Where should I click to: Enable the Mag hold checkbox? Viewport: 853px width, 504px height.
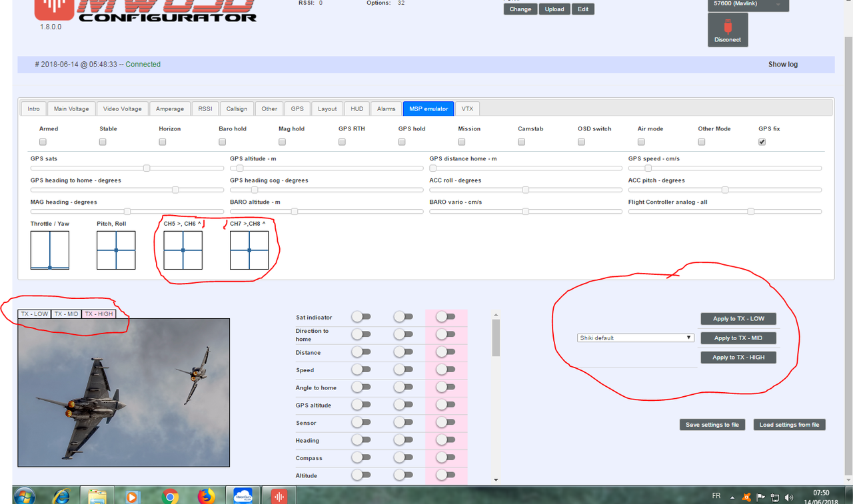pyautogui.click(x=282, y=142)
